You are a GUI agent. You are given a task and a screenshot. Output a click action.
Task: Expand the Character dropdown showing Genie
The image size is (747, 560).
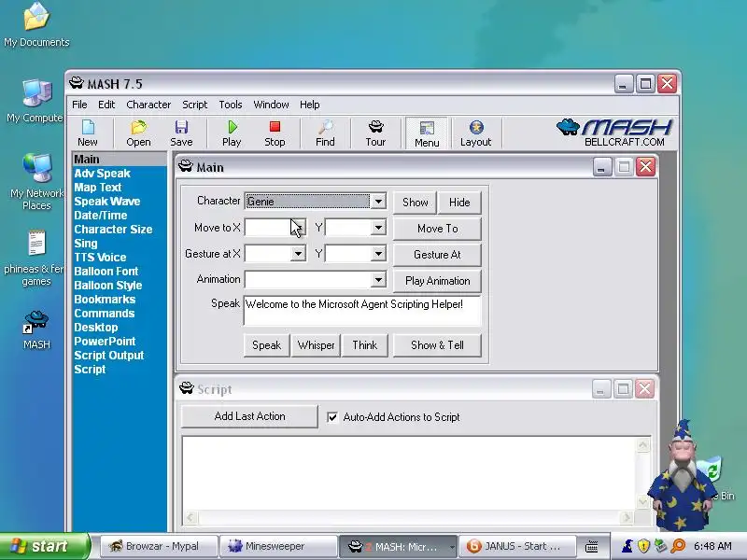378,202
